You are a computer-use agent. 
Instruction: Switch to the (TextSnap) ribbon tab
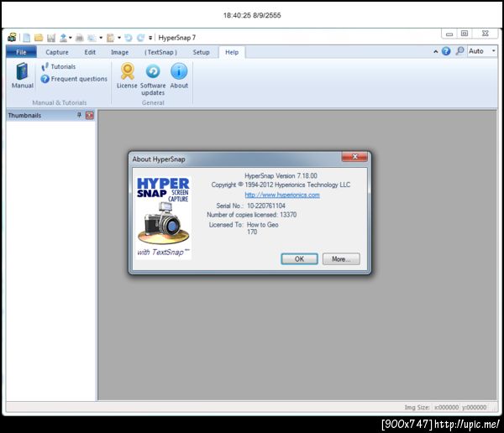[x=160, y=52]
